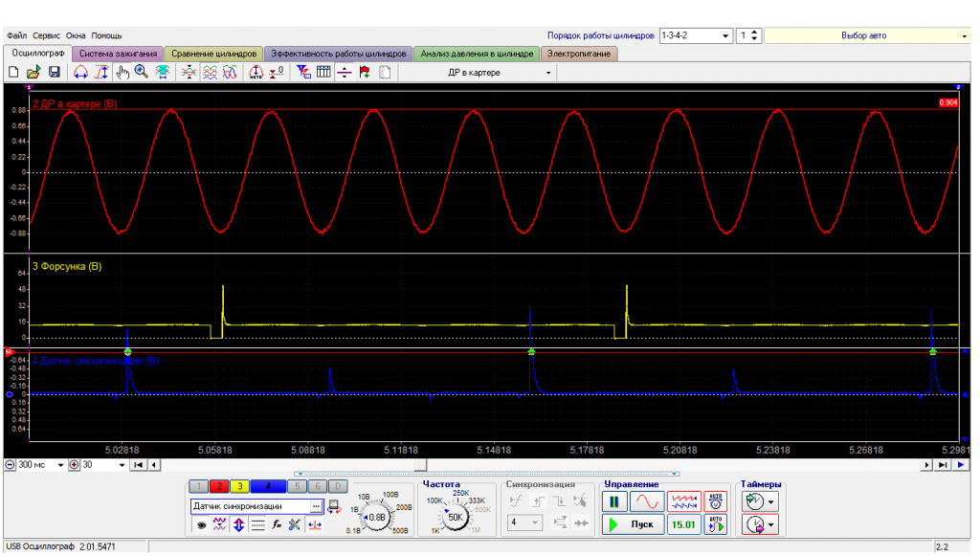The width and height of the screenshot is (980, 556).
Task: Open the fx math function icon
Action: click(277, 524)
